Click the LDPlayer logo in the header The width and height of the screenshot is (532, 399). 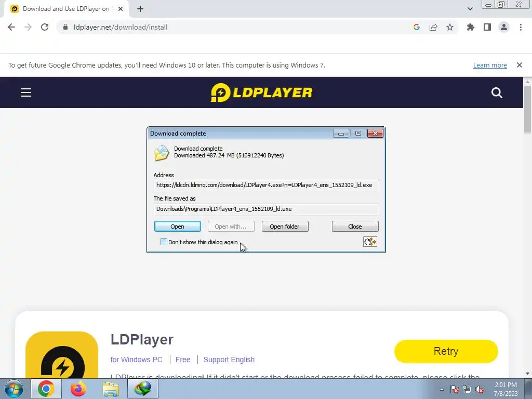coord(262,92)
